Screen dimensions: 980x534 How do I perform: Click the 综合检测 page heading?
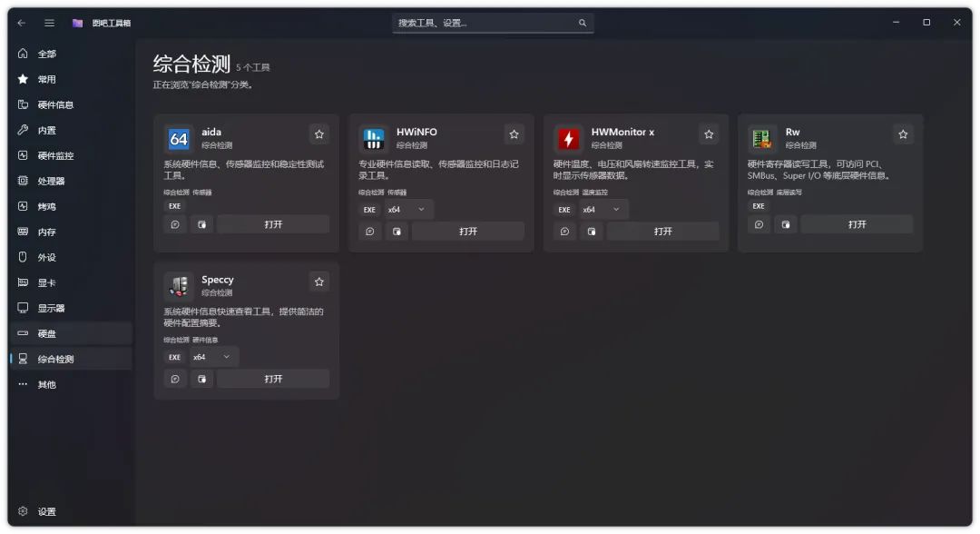coord(191,64)
